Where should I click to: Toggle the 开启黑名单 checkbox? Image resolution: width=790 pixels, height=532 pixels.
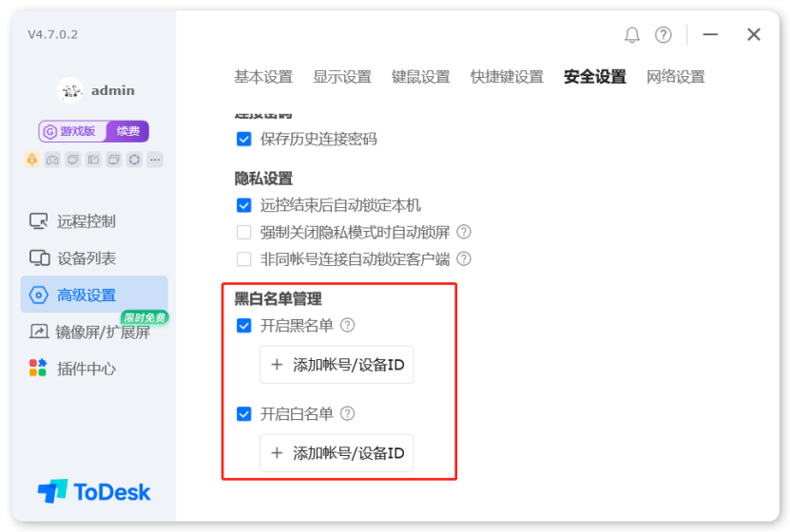click(244, 326)
